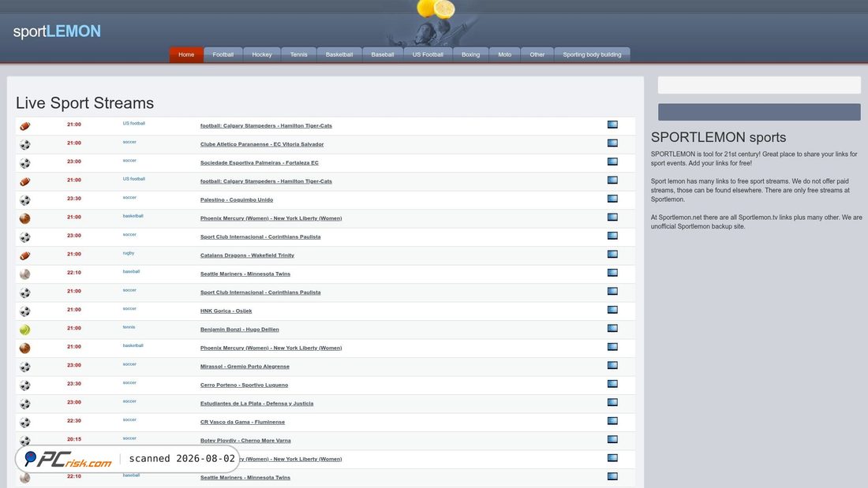Select the Tennis tab
Screen dimensions: 868x488
[x=298, y=54]
